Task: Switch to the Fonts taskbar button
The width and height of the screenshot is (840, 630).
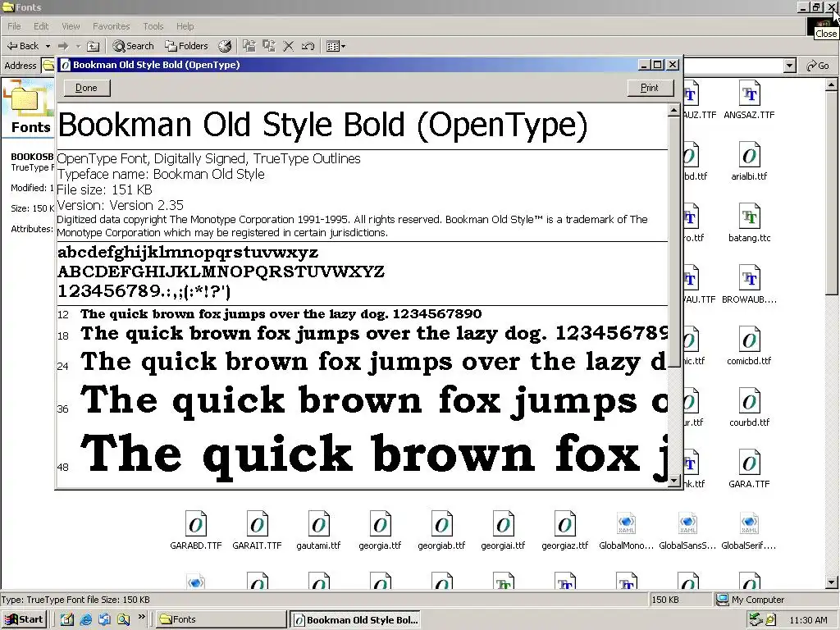Action: pos(221,619)
